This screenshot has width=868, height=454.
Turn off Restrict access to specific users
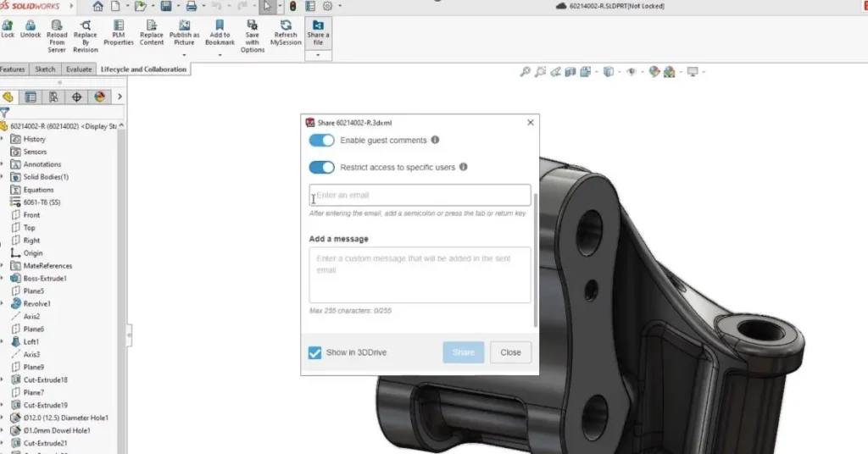[322, 168]
